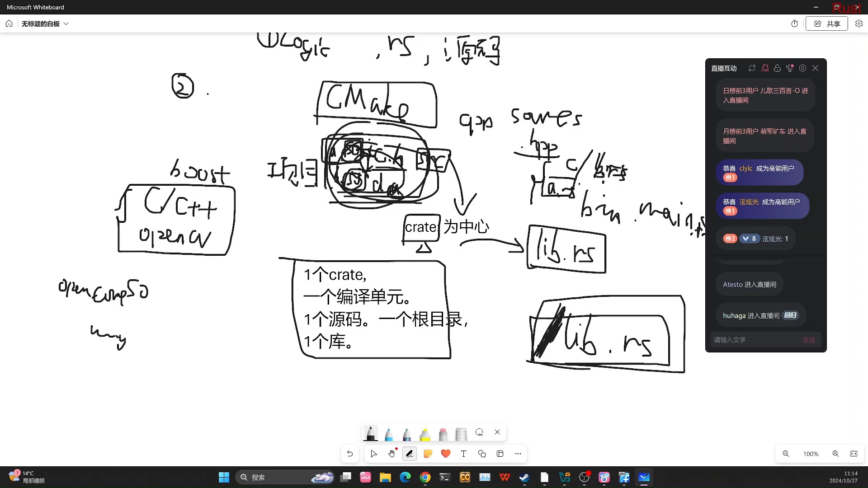Screen dimensions: 868x488
Task: Select the pink eraser tool
Action: [x=443, y=434]
